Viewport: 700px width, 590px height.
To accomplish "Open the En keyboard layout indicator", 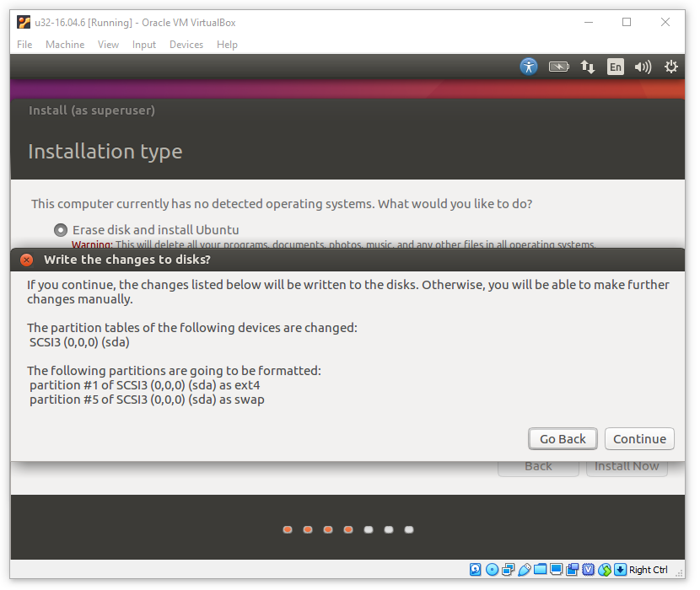I will coord(616,67).
